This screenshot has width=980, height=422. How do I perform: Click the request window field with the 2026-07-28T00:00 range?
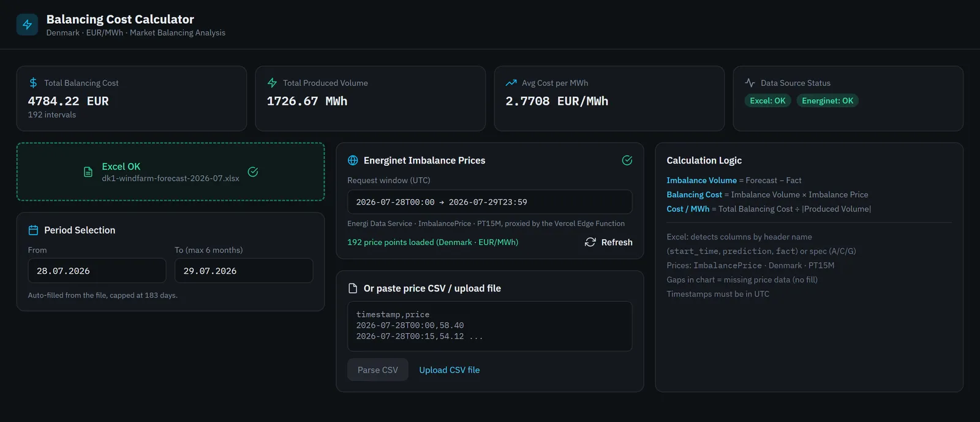pyautogui.click(x=490, y=202)
